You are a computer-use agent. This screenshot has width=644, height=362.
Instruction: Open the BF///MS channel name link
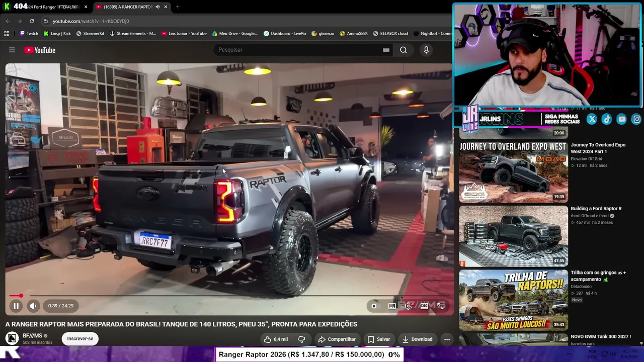[32, 336]
